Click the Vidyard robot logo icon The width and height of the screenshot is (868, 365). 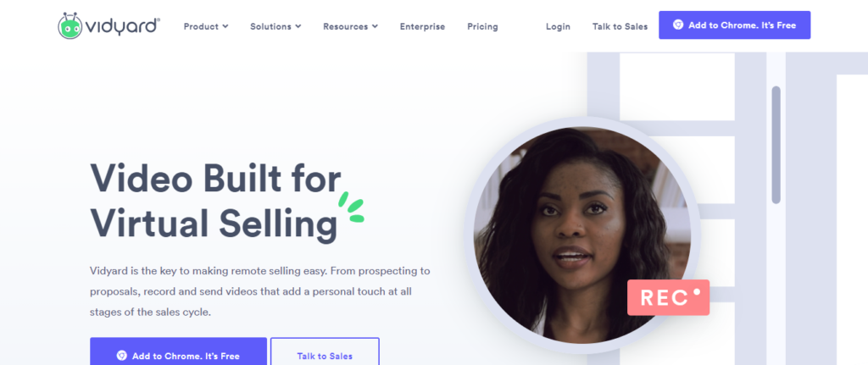tap(70, 25)
